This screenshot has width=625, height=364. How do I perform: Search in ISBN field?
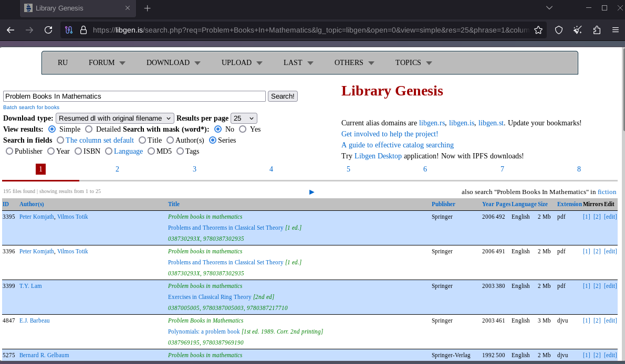tap(78, 152)
